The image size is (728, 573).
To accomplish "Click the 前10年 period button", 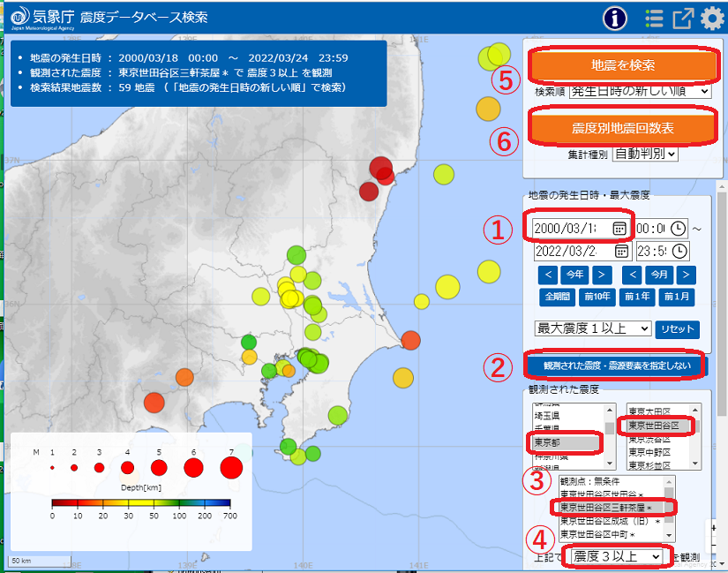I will click(597, 297).
